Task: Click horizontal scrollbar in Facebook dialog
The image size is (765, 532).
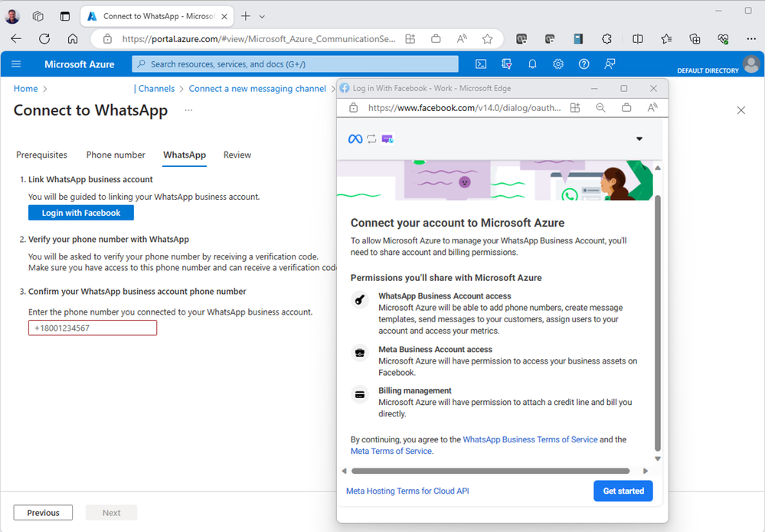Action: pyautogui.click(x=490, y=471)
